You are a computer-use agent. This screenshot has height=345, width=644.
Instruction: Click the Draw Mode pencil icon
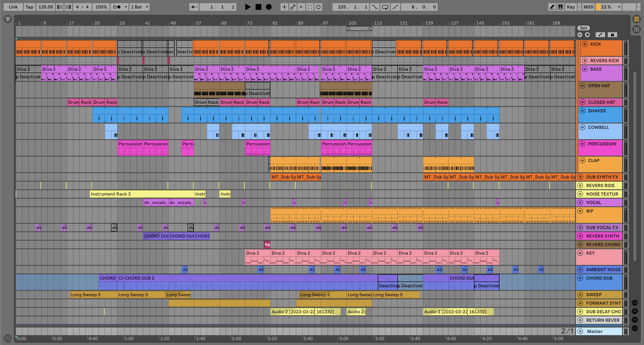pos(552,7)
